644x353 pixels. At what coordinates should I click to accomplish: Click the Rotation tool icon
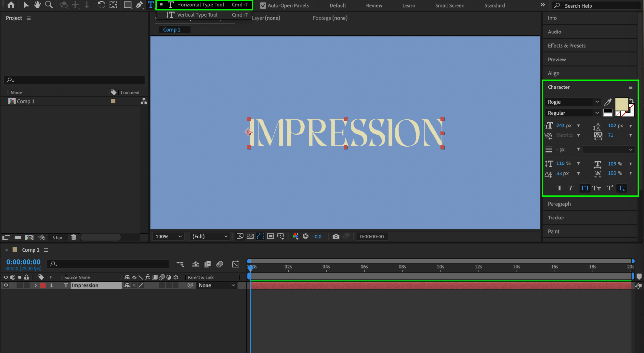(101, 5)
